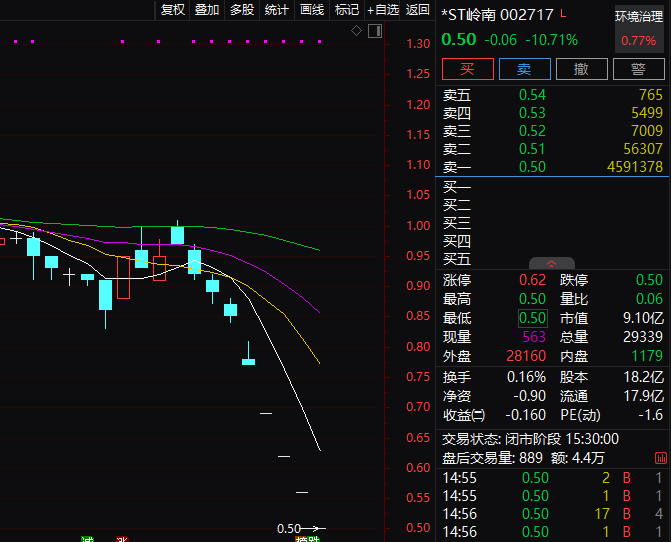
Task: Click the diamond marker icon above chart
Action: 356,31
